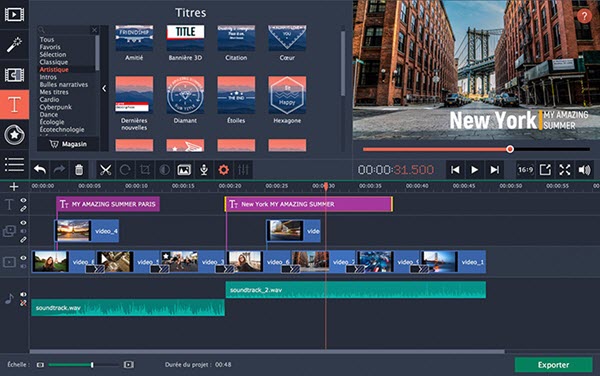Select the Favoris category

click(50, 47)
